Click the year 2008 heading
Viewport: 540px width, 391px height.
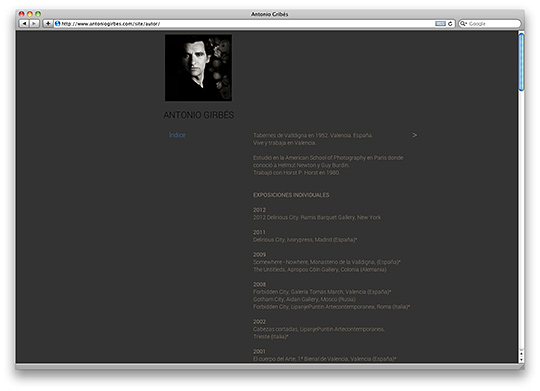[x=259, y=285]
